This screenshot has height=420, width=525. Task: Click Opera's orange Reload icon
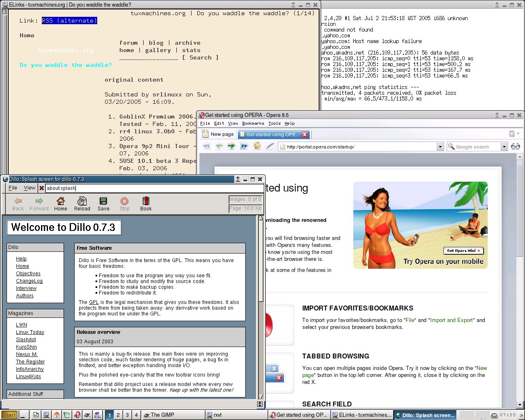tap(257, 146)
